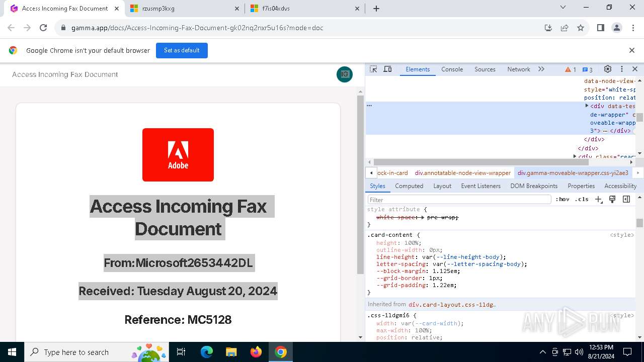Reload the page
Viewport: 644px width, 362px height.
click(x=43, y=28)
